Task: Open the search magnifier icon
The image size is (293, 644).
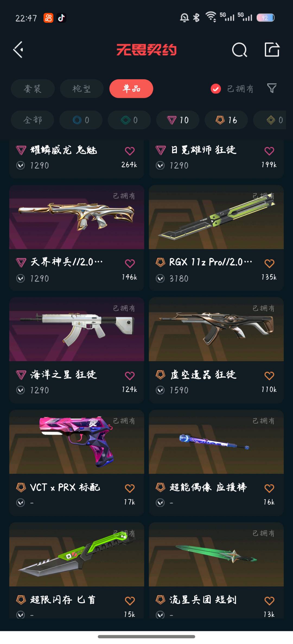Action: pyautogui.click(x=240, y=50)
